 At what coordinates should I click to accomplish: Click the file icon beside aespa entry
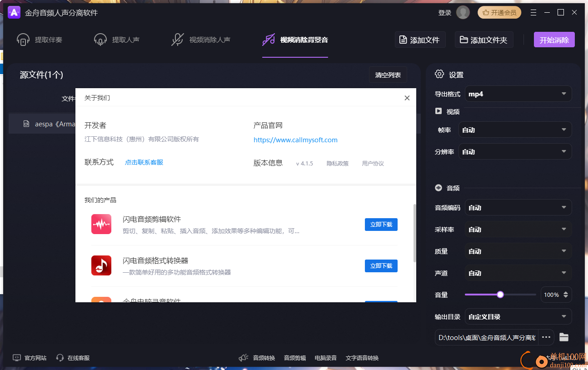pos(27,124)
